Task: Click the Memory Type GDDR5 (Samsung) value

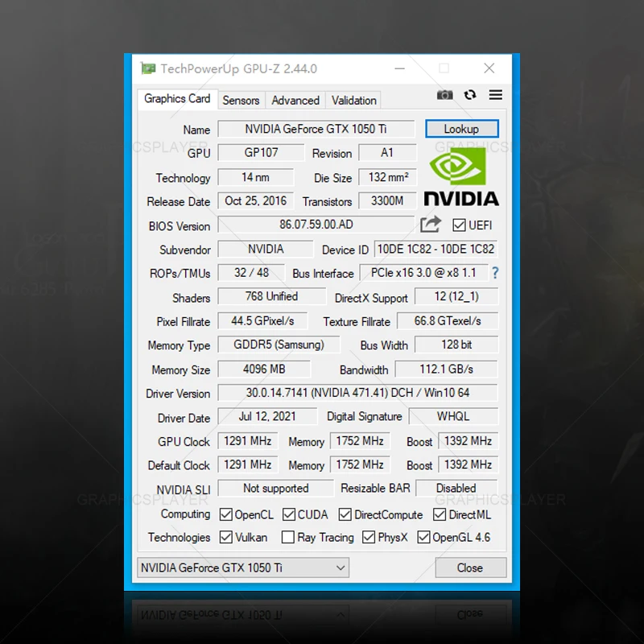Action: coord(279,345)
